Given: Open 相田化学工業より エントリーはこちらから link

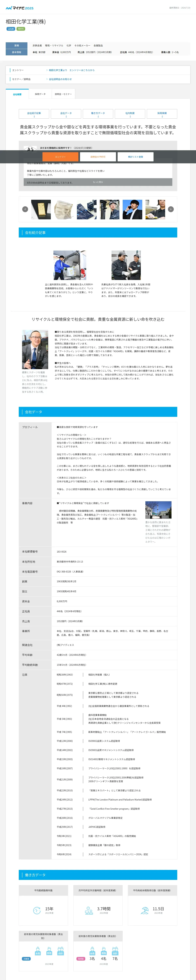Looking at the screenshot, I should tap(72, 70).
